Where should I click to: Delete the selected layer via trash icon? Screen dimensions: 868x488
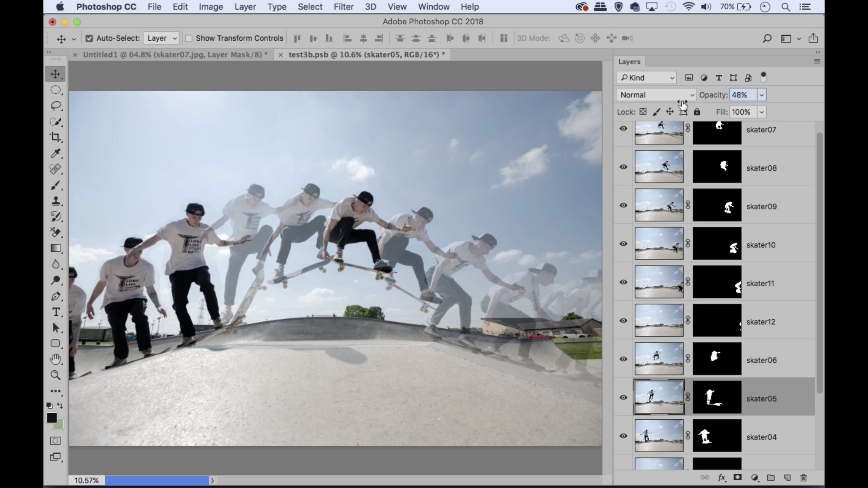pos(803,478)
